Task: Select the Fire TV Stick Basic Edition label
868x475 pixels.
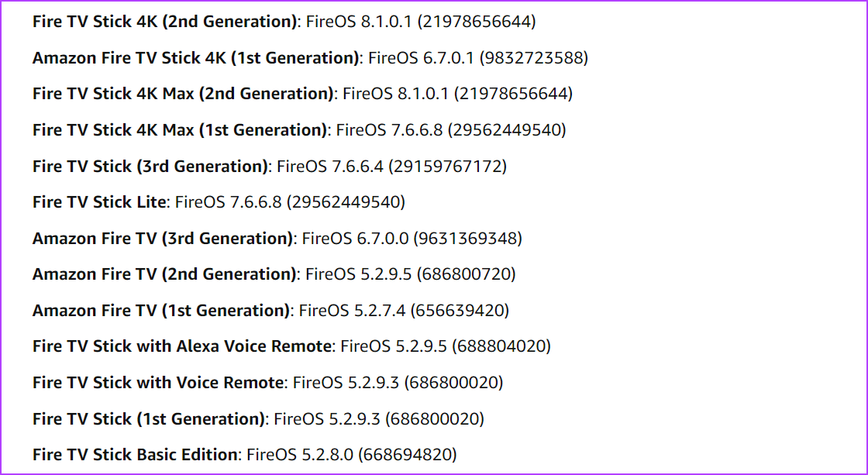Action: click(135, 455)
